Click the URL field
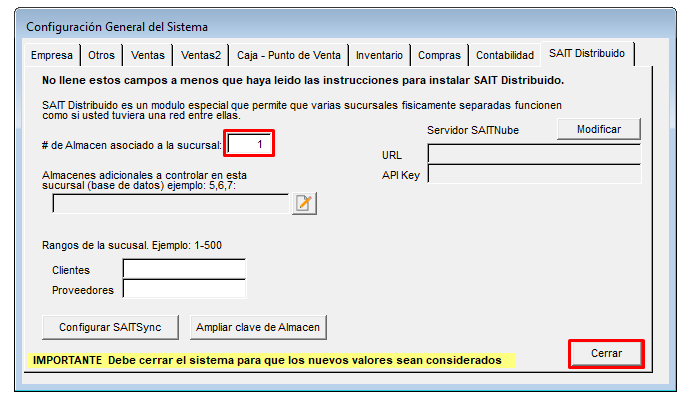This screenshot has width=682, height=394. [534, 154]
